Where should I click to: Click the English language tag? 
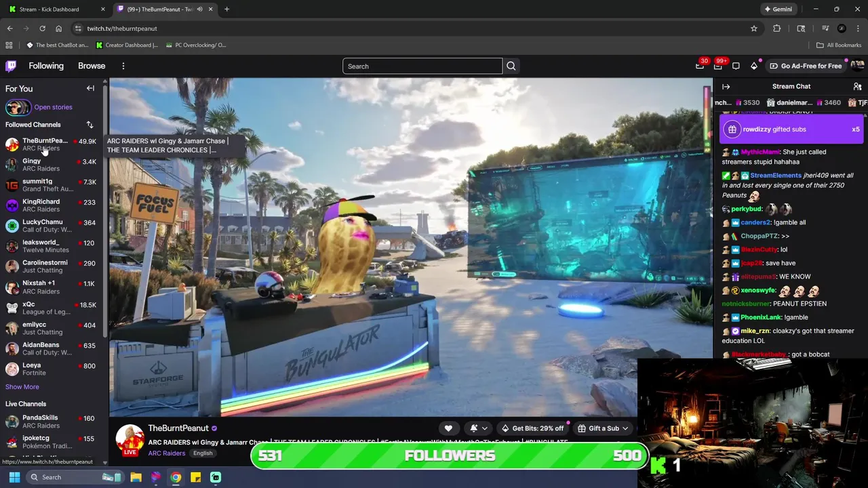(x=203, y=453)
